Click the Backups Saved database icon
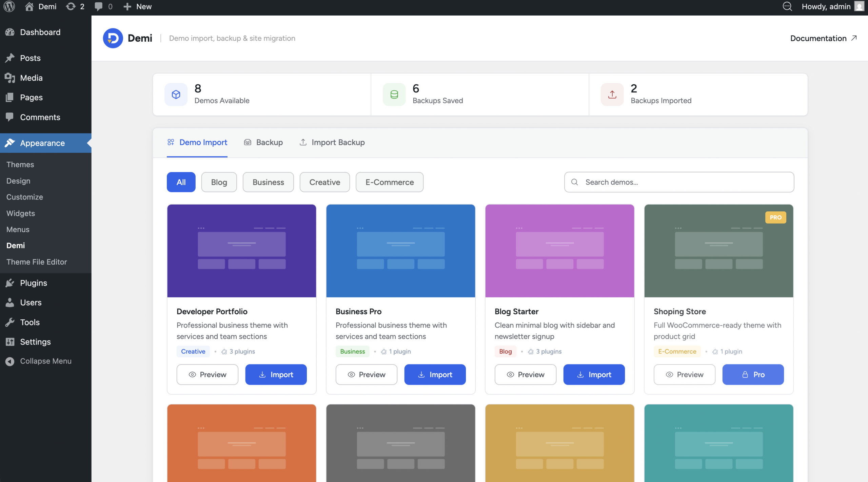Screen dimensions: 868x482 tap(394, 95)
